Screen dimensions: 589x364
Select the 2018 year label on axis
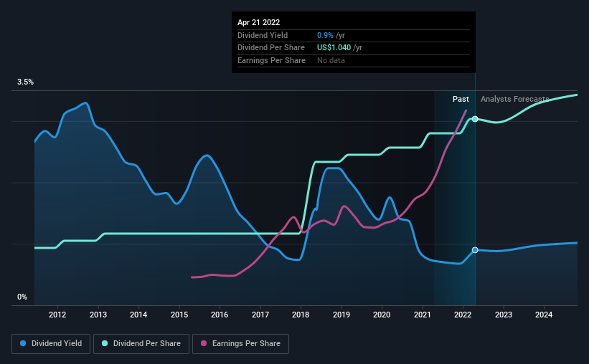coord(301,315)
